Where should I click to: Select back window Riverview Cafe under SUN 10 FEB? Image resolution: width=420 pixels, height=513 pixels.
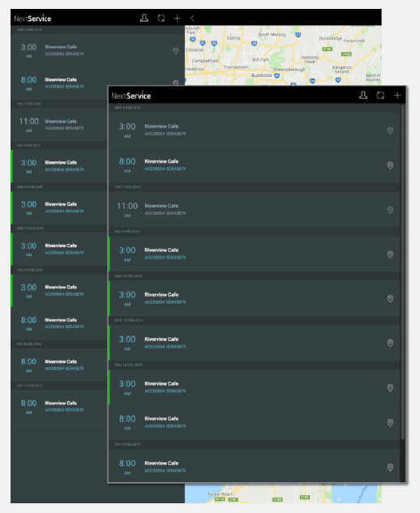pos(61,204)
